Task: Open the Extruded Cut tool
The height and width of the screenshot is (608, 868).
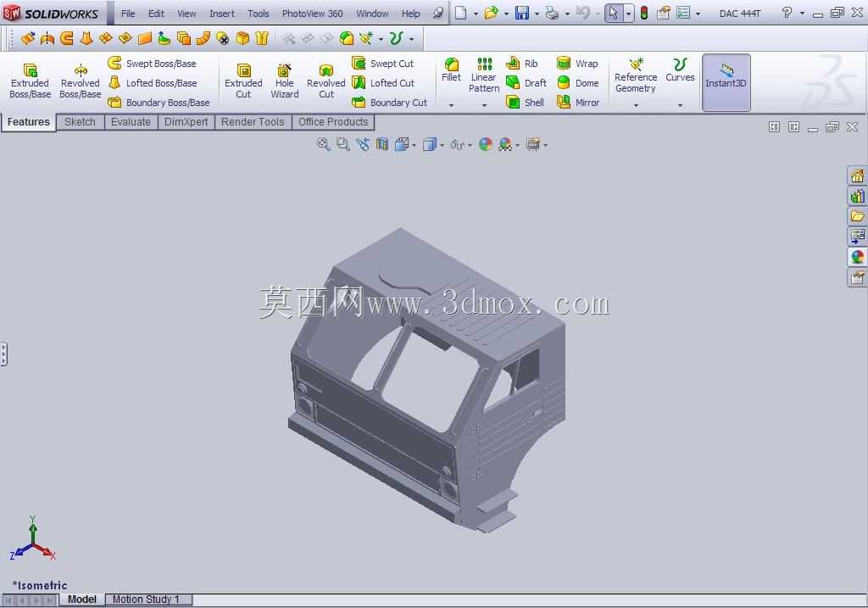Action: tap(243, 81)
